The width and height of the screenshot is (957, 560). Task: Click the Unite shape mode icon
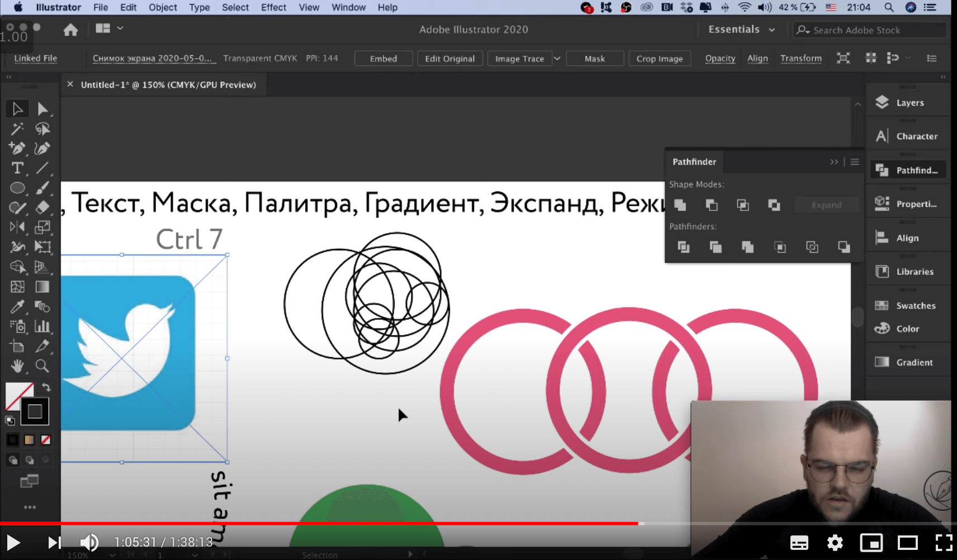680,205
